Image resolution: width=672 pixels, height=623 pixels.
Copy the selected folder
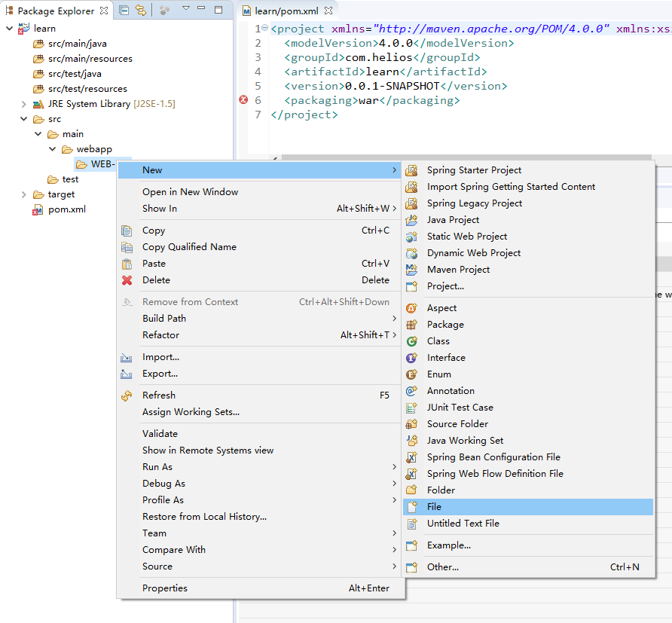(x=259, y=231)
